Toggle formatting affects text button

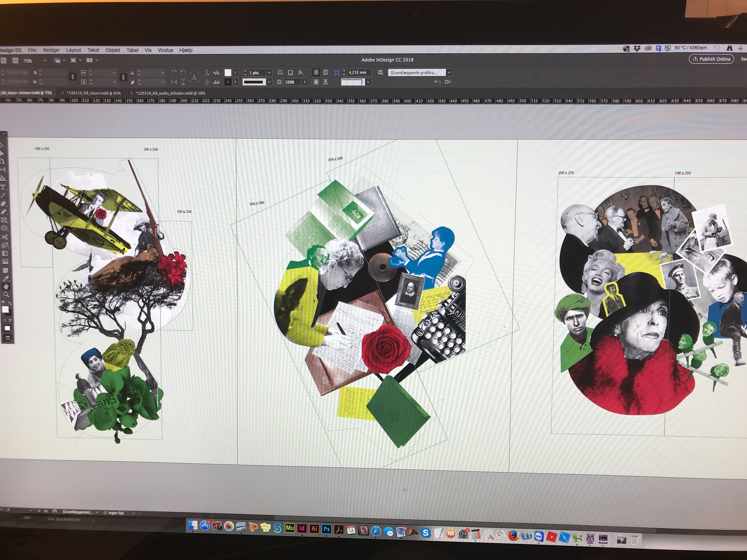pyautogui.click(x=10, y=320)
